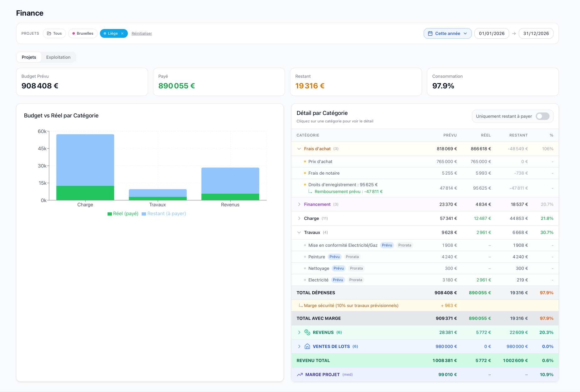Viewport: 580px width, 392px height.
Task: Click the arrow icon between the date fields
Action: click(514, 33)
